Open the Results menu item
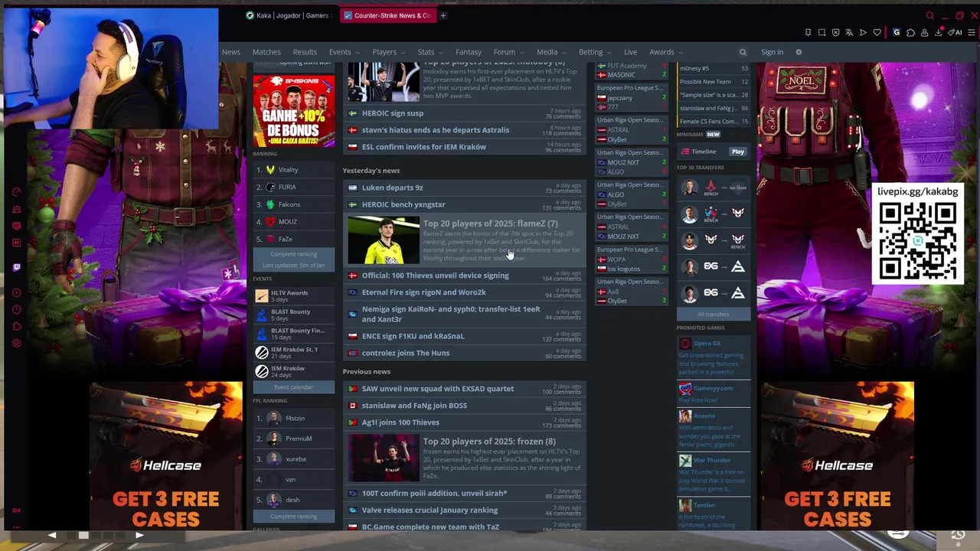Screen dimensions: 980x551 click(305, 52)
